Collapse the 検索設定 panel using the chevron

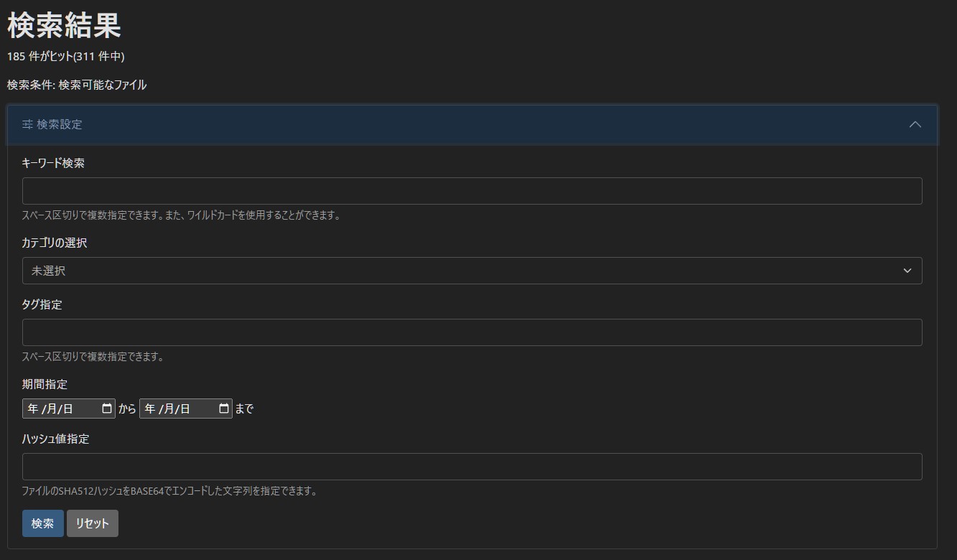tap(915, 125)
